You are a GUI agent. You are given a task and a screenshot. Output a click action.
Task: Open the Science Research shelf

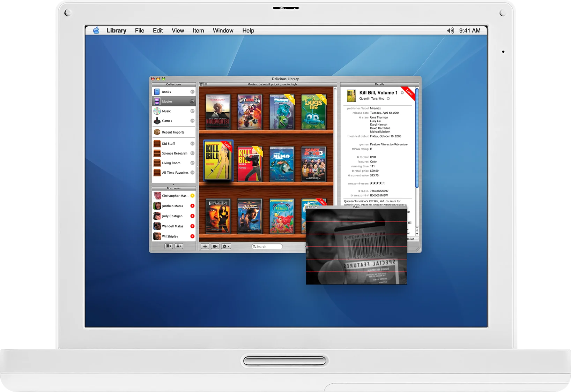174,153
